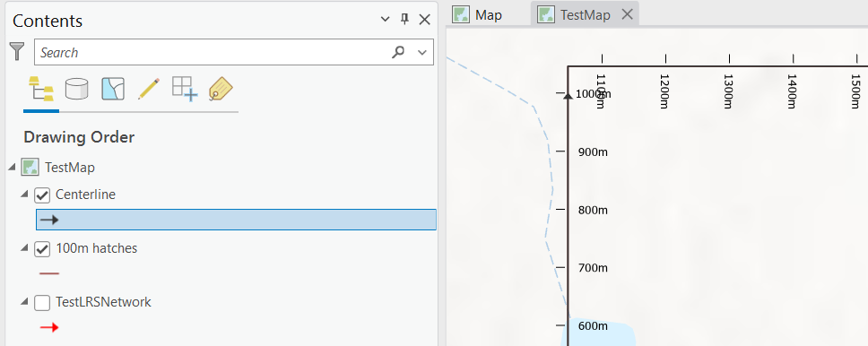Click the 1100m hatch label on map
Viewport: 868px width, 346px height.
pos(602,91)
